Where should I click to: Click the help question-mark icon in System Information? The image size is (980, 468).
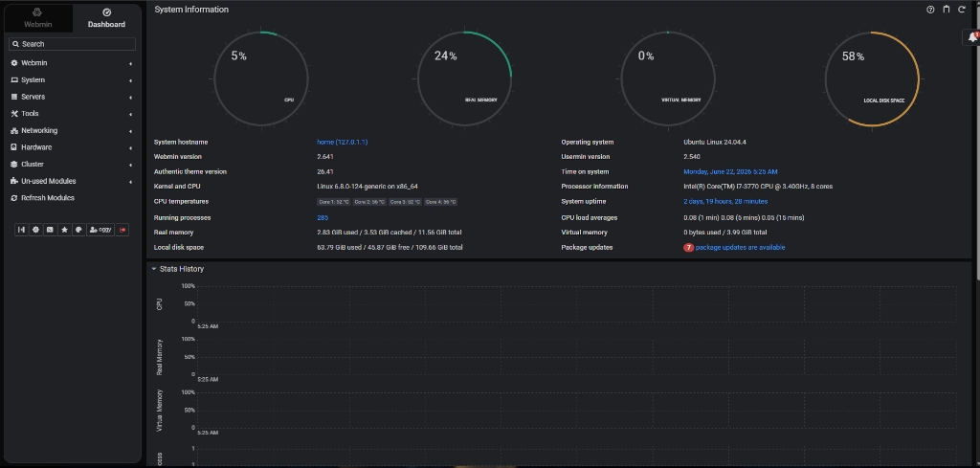[x=930, y=10]
